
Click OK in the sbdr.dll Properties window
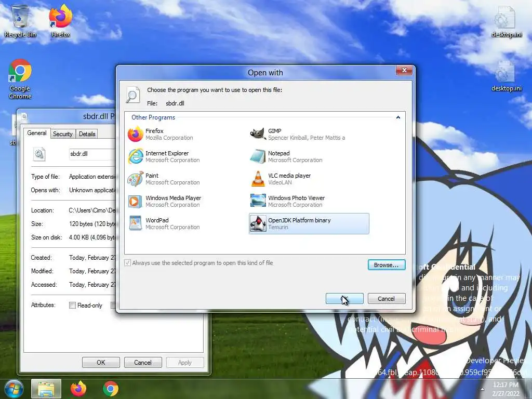coord(101,362)
